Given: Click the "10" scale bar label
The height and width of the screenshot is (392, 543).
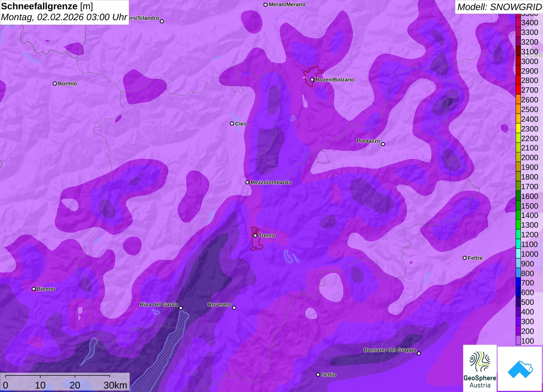Looking at the screenshot, I should pyautogui.click(x=40, y=385).
